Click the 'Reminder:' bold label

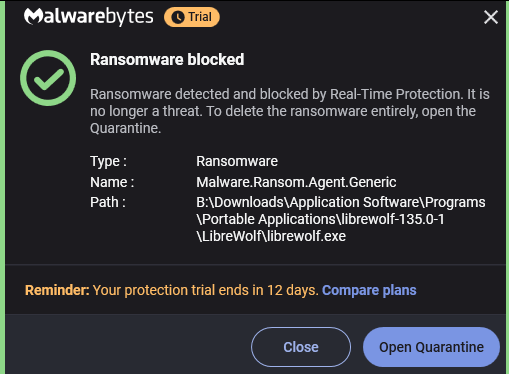click(57, 290)
